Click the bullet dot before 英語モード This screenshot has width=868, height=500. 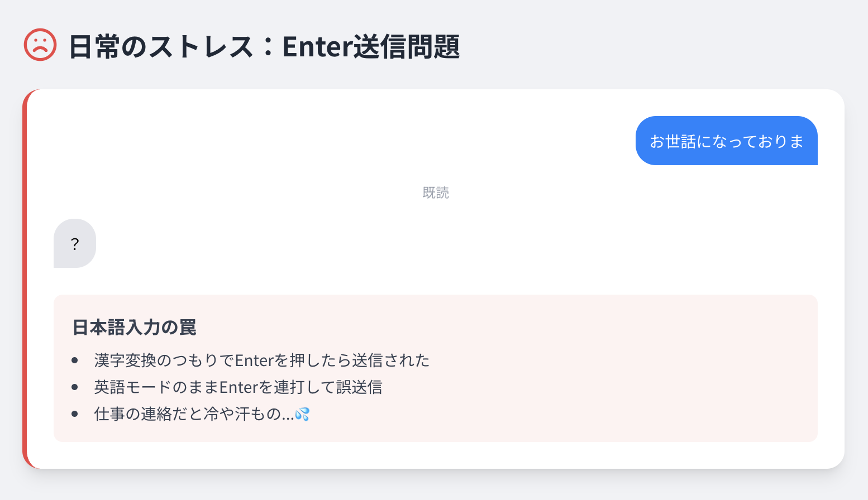point(75,387)
